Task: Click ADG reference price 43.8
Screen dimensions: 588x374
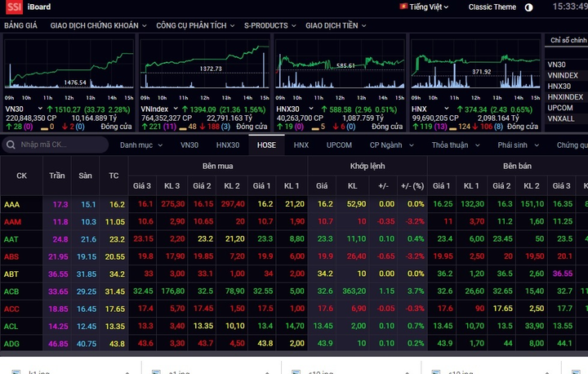Action: click(x=117, y=344)
